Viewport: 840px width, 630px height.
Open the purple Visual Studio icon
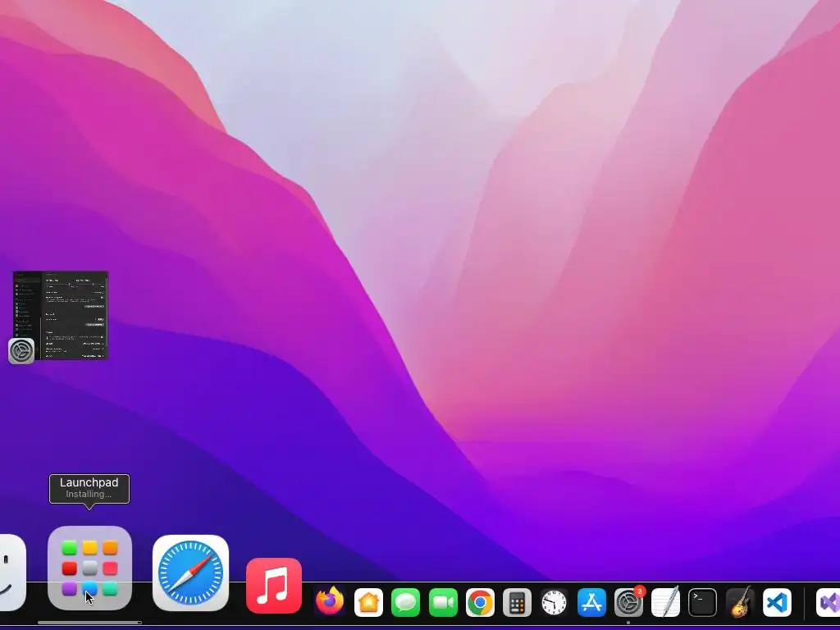tap(829, 603)
